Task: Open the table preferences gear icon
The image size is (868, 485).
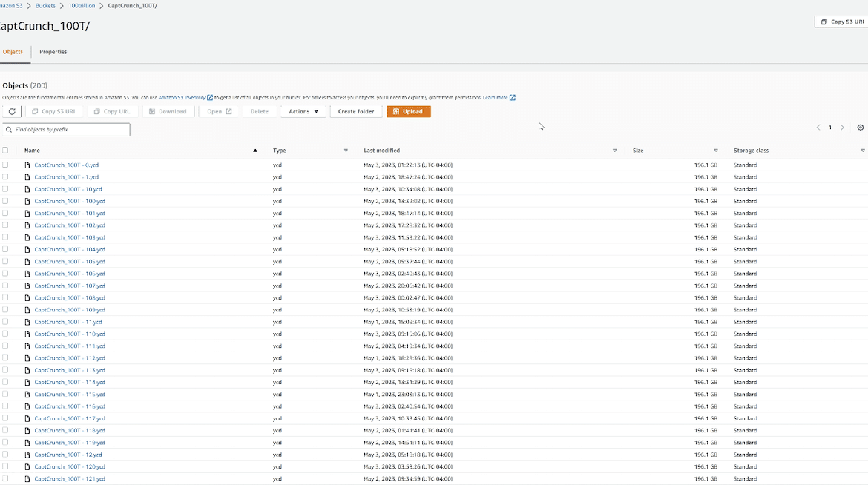Action: point(861,128)
